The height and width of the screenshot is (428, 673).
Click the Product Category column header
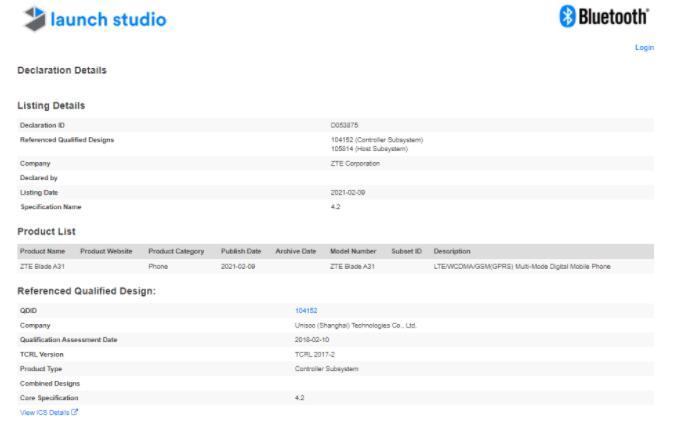click(176, 251)
